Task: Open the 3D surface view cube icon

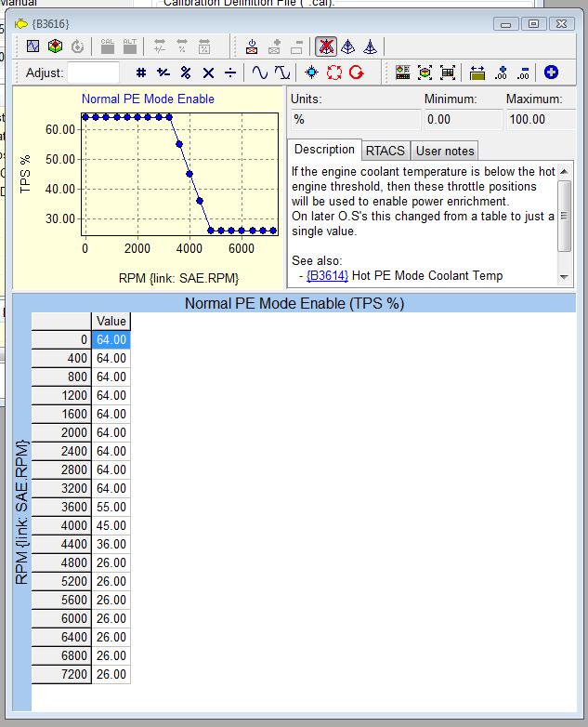Action: pos(55,46)
